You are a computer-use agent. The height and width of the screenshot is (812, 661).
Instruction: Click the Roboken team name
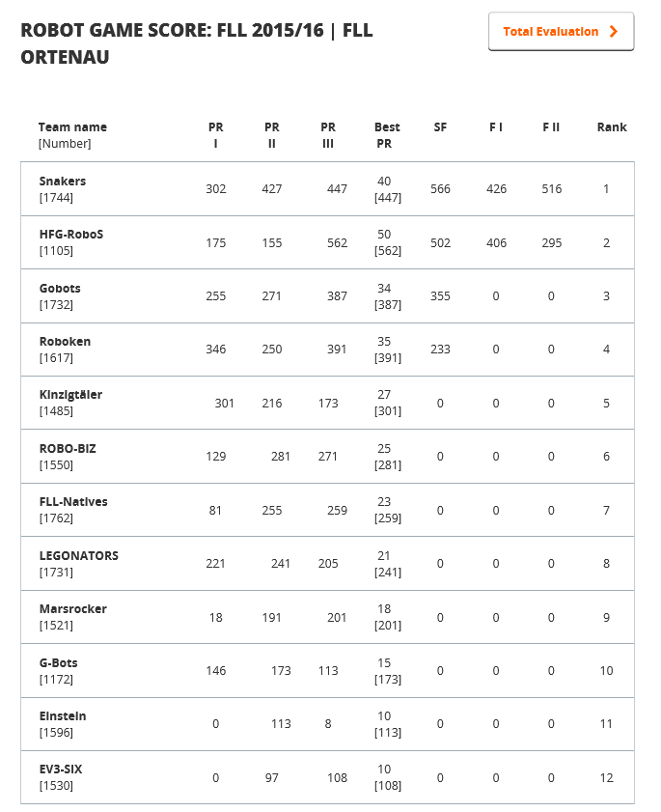coord(65,342)
